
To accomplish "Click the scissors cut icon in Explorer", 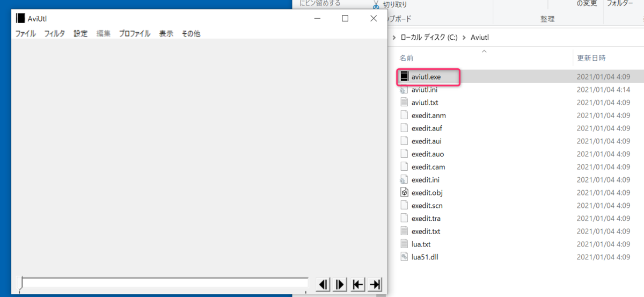I will (376, 4).
